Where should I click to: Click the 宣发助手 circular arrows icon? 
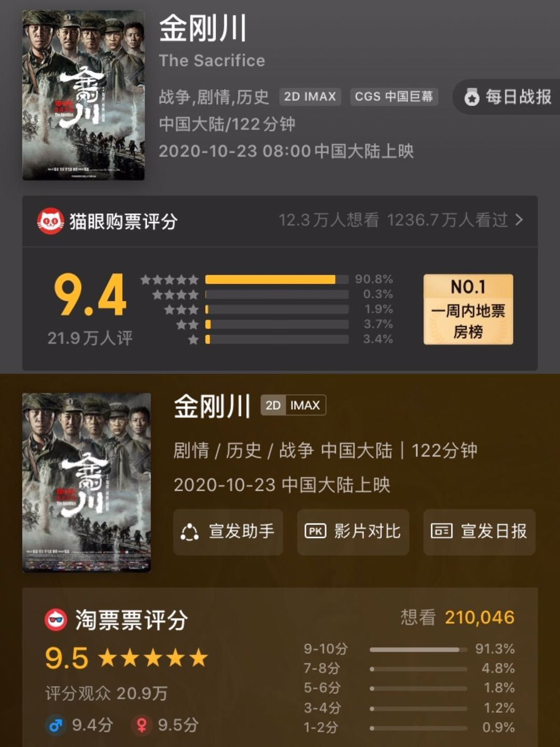click(190, 532)
